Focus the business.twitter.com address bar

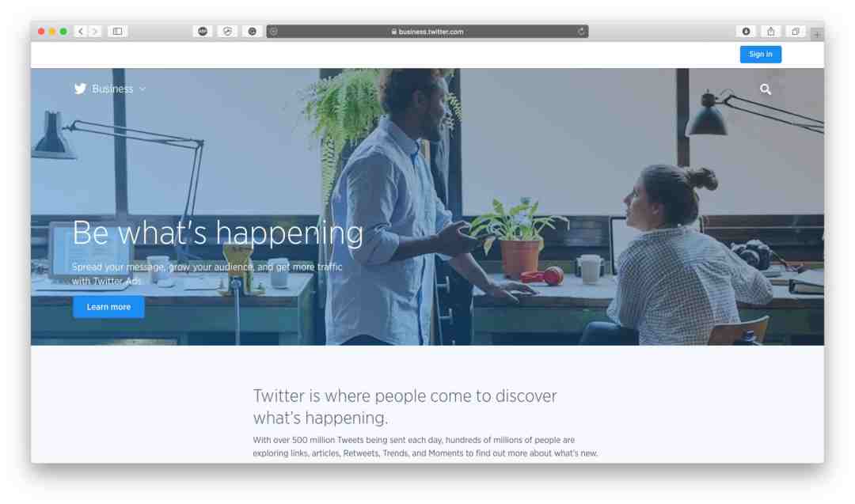[x=427, y=32]
